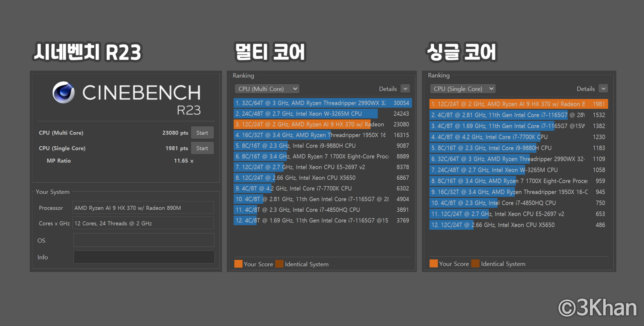Expand Details in the multi core ranking panel

tap(406, 89)
